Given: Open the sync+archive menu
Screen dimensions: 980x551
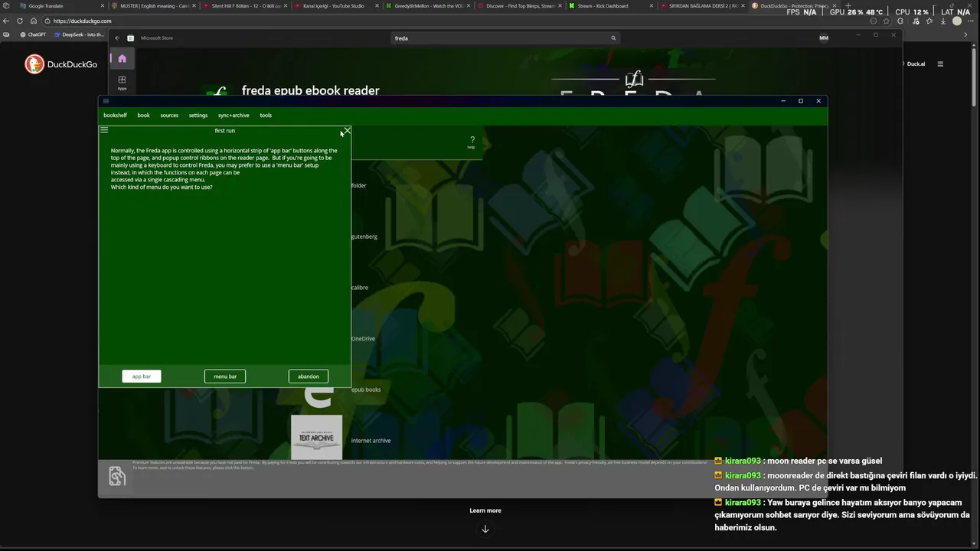Looking at the screenshot, I should (234, 116).
